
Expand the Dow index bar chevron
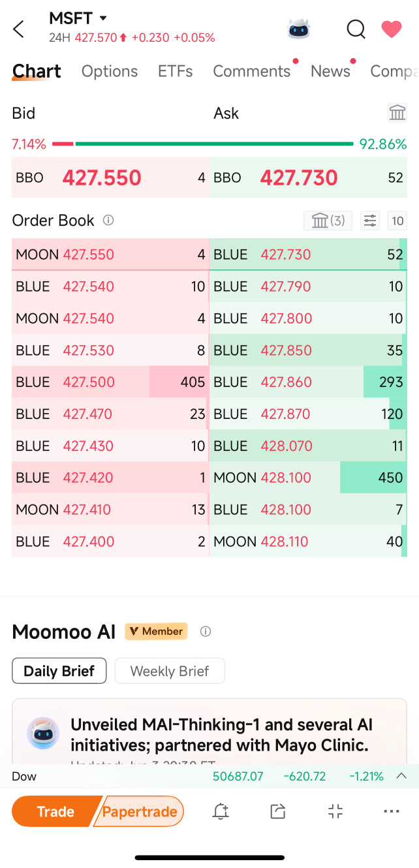click(x=401, y=776)
